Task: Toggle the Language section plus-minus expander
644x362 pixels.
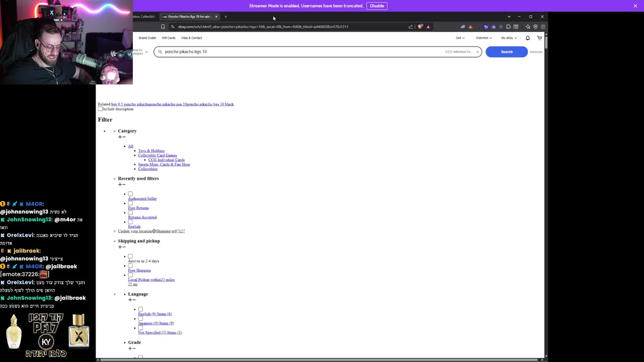Action: tap(132, 300)
